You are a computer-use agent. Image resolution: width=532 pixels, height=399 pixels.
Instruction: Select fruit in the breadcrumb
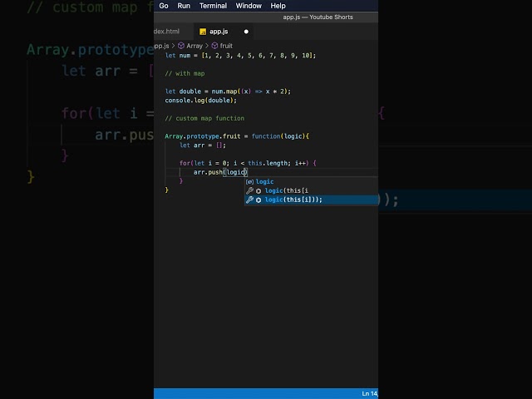coord(226,46)
